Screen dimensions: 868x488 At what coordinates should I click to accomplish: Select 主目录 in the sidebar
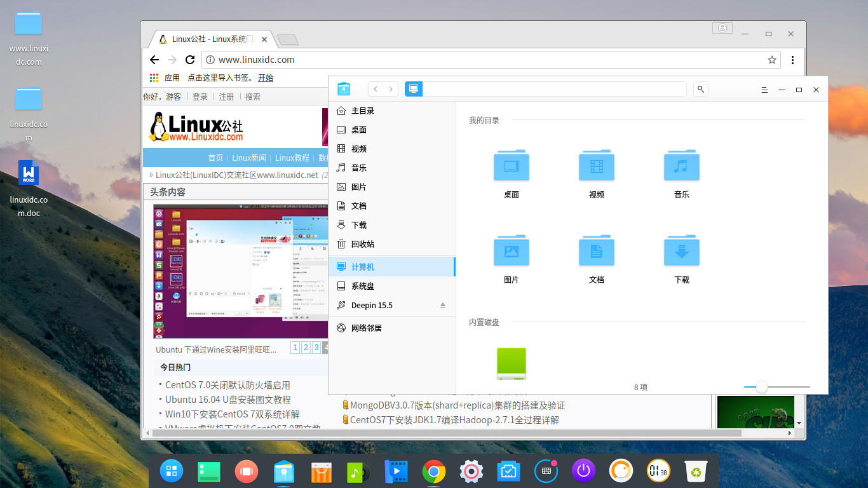click(392, 111)
